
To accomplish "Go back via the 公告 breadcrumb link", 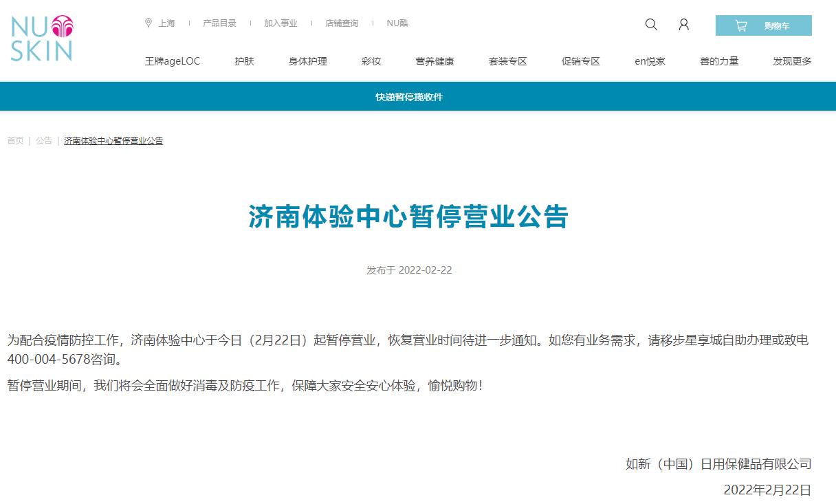I will pos(44,140).
